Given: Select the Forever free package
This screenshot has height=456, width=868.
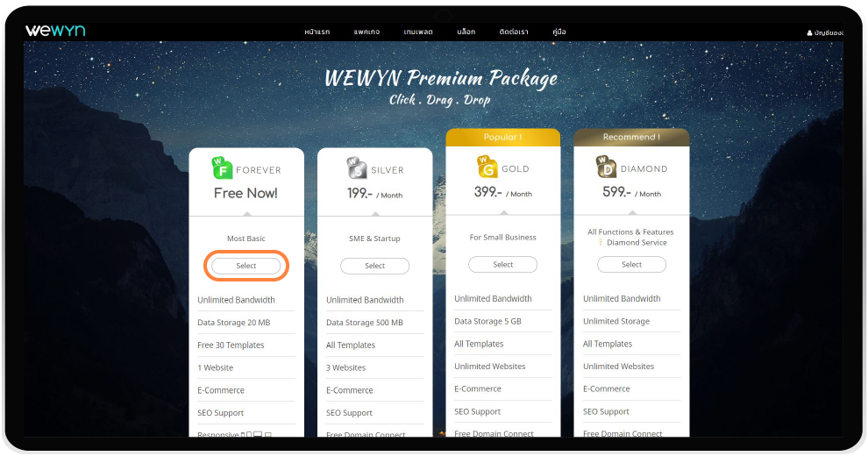Looking at the screenshot, I should [246, 266].
